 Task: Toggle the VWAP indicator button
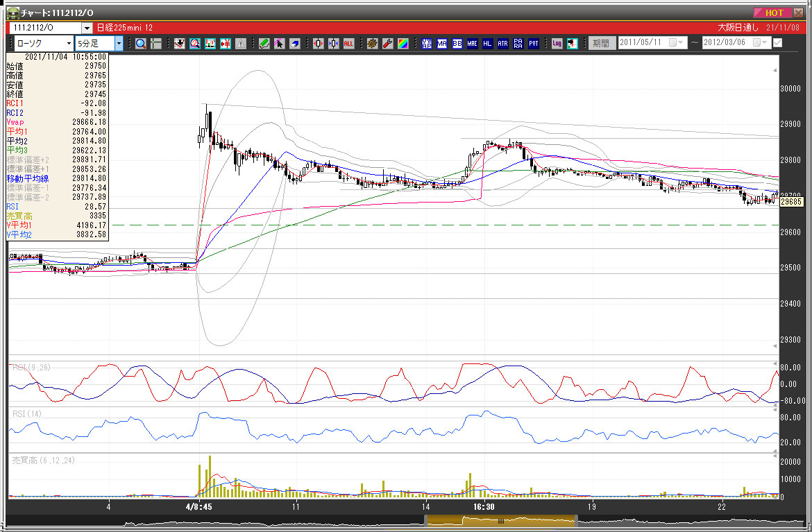point(427,44)
